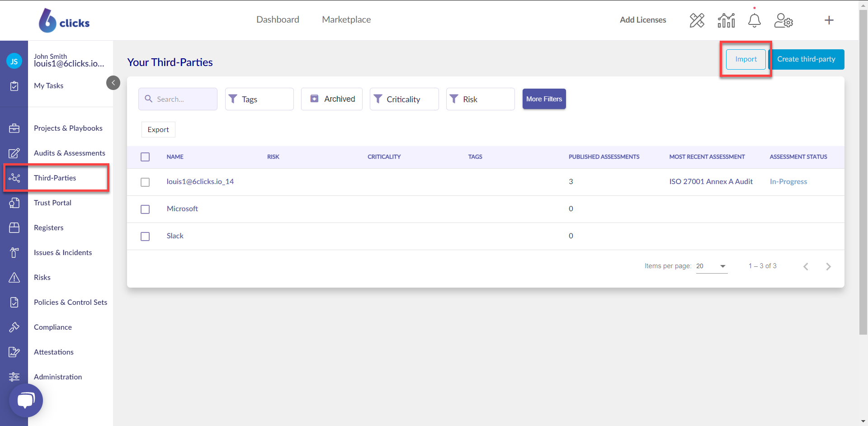
Task: Open the In-Progress assessment status link
Action: pyautogui.click(x=788, y=182)
